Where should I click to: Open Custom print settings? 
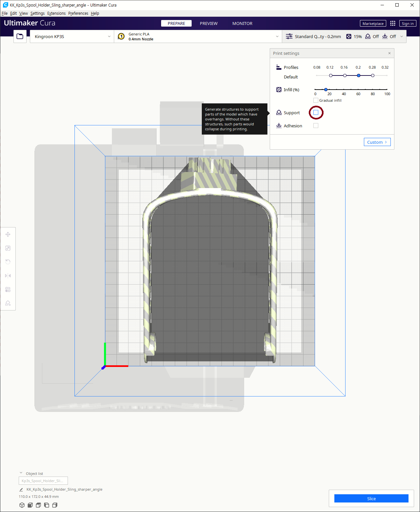pyautogui.click(x=377, y=142)
